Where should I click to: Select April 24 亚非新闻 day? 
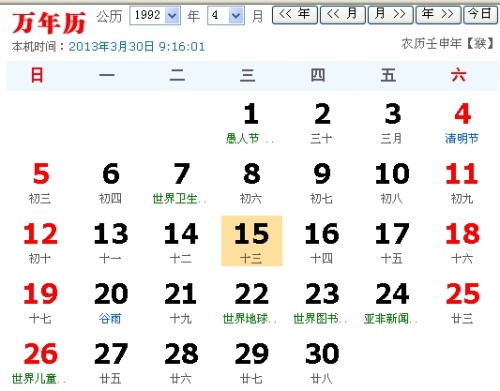coord(392,303)
